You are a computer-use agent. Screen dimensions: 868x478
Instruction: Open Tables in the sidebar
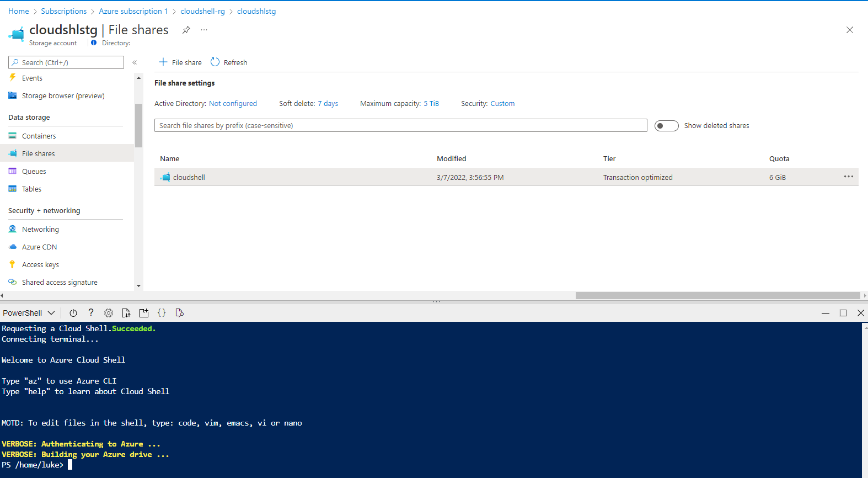31,189
